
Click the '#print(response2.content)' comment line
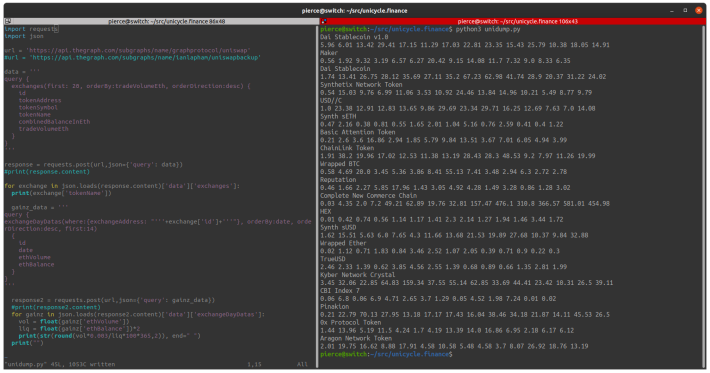pos(56,307)
